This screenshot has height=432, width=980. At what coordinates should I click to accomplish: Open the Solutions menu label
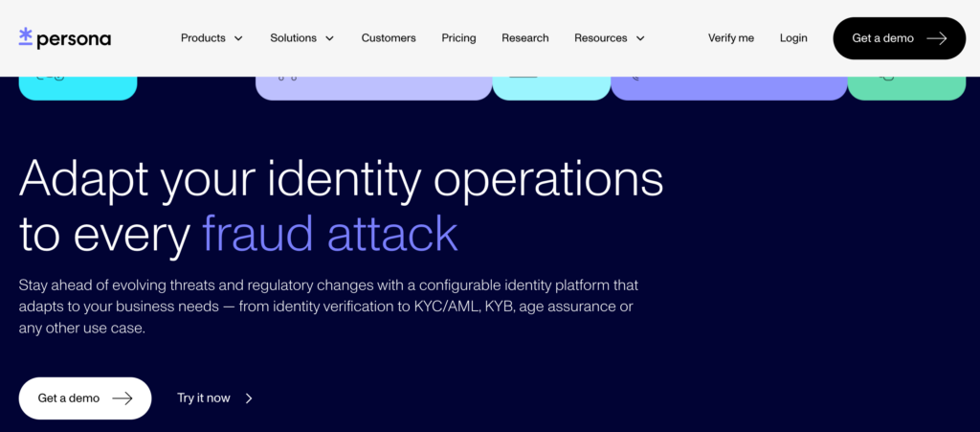pyautogui.click(x=293, y=38)
